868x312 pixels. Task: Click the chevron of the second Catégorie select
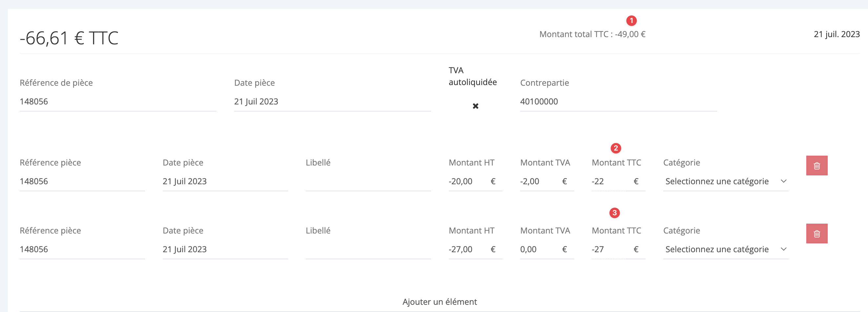point(783,249)
